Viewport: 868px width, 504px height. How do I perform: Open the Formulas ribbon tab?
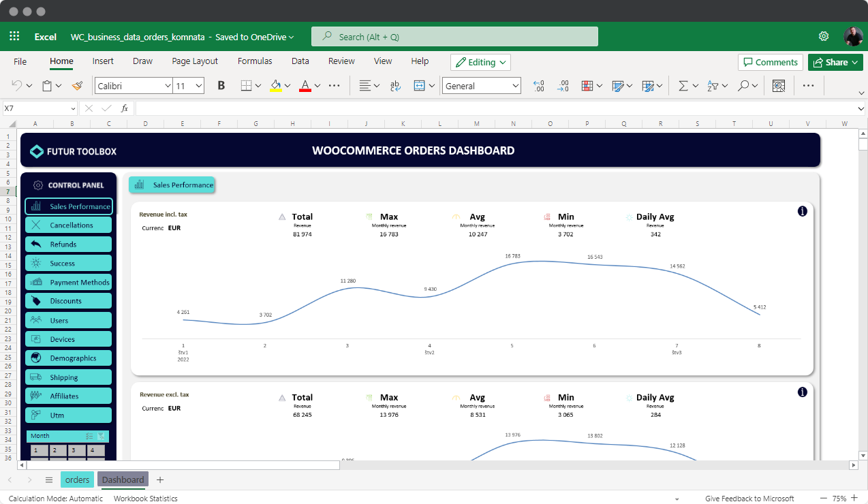(x=255, y=61)
